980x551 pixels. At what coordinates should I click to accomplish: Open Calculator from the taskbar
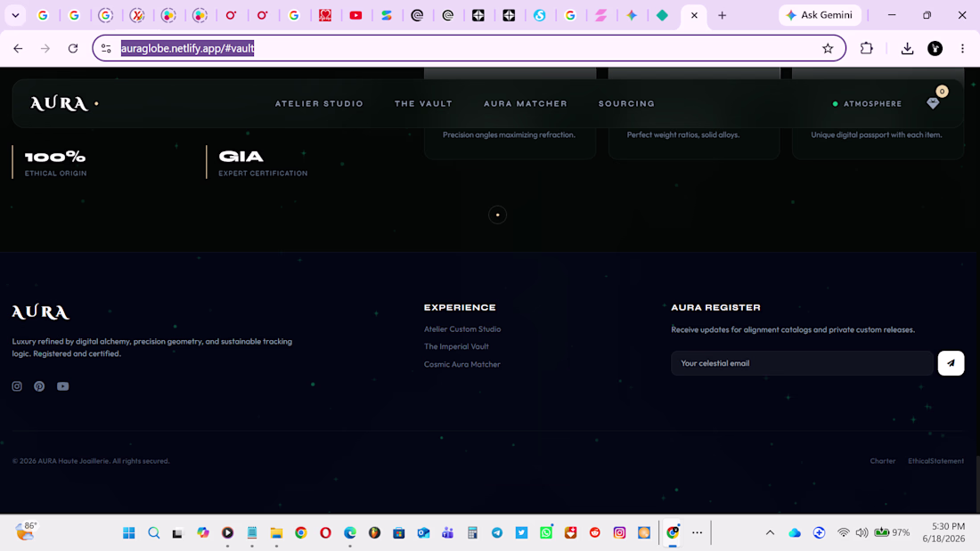coord(472,532)
